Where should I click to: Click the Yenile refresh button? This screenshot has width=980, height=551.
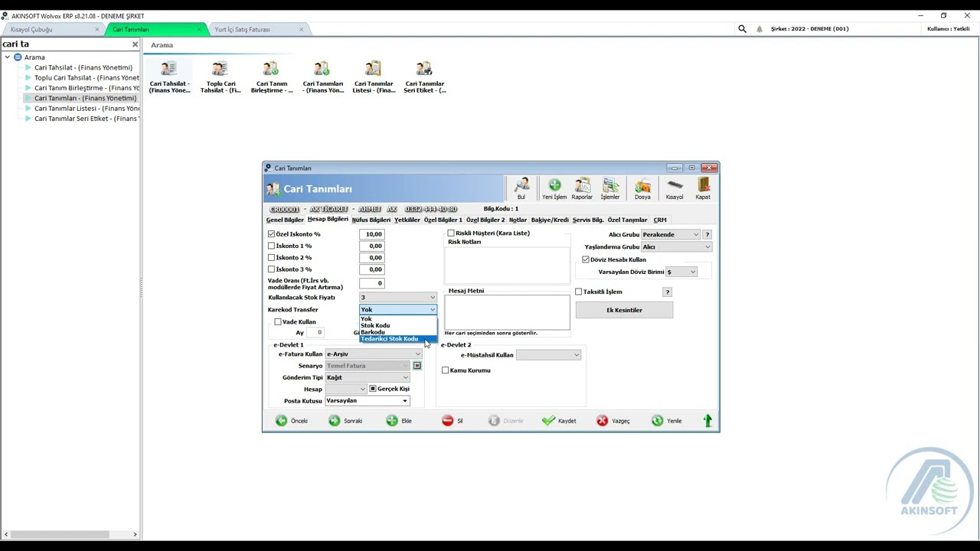click(x=666, y=421)
